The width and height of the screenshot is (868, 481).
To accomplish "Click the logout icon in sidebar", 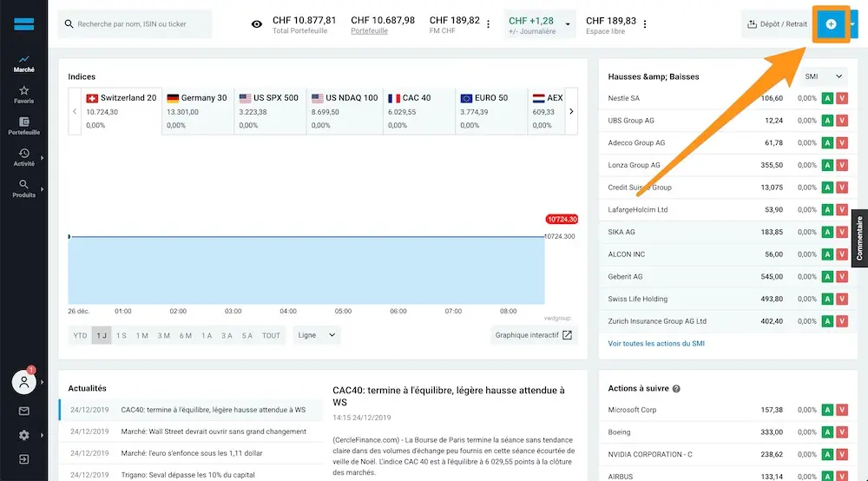I will pos(23,459).
